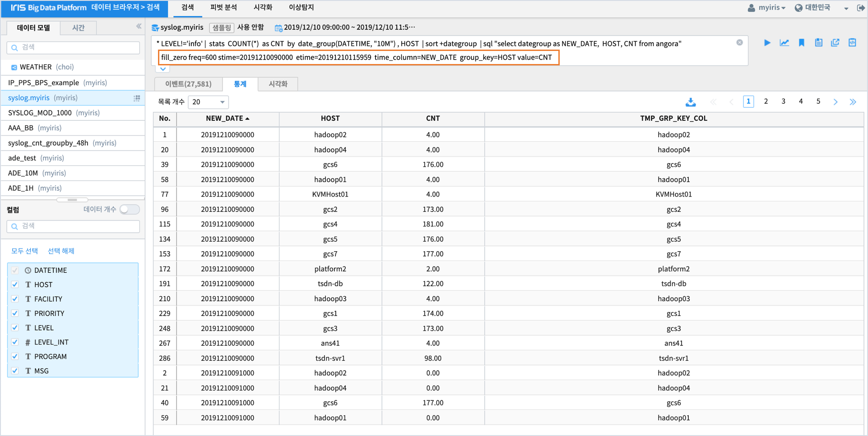The width and height of the screenshot is (868, 436).
Task: Toggle the 데이터 개수 switch
Action: point(130,209)
